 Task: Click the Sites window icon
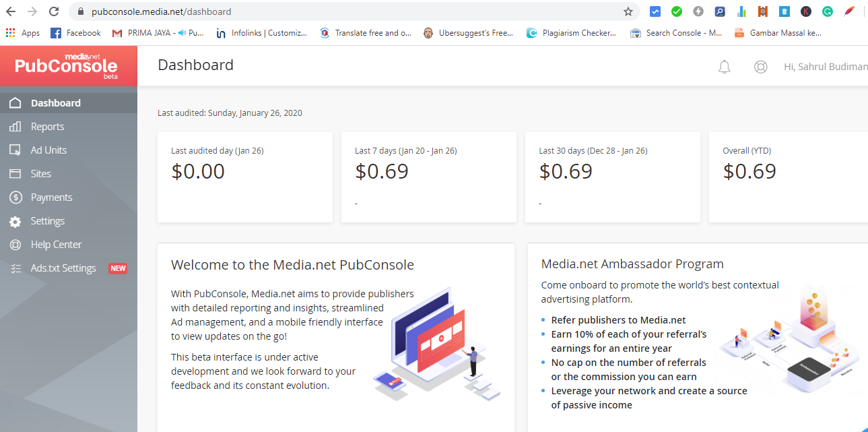click(x=15, y=174)
